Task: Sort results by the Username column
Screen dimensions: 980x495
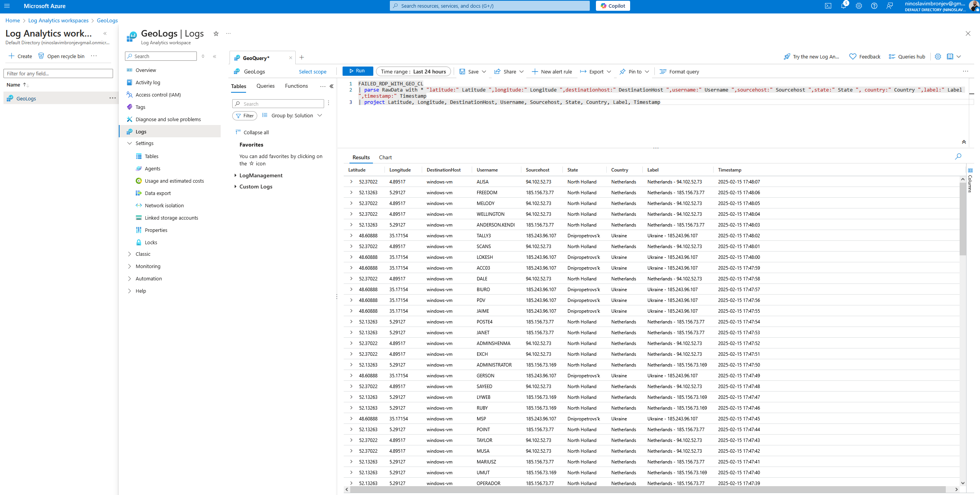Action: coord(487,170)
